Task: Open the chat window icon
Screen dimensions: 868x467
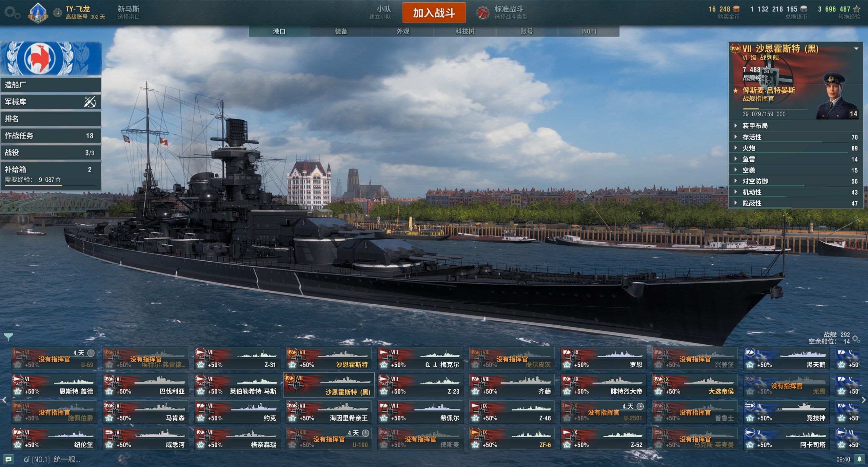Action: (x=8, y=459)
